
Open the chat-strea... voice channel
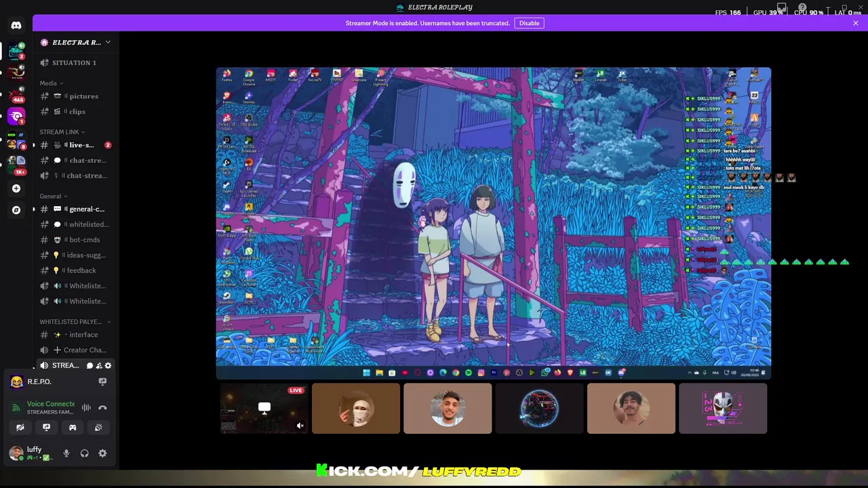click(76, 176)
